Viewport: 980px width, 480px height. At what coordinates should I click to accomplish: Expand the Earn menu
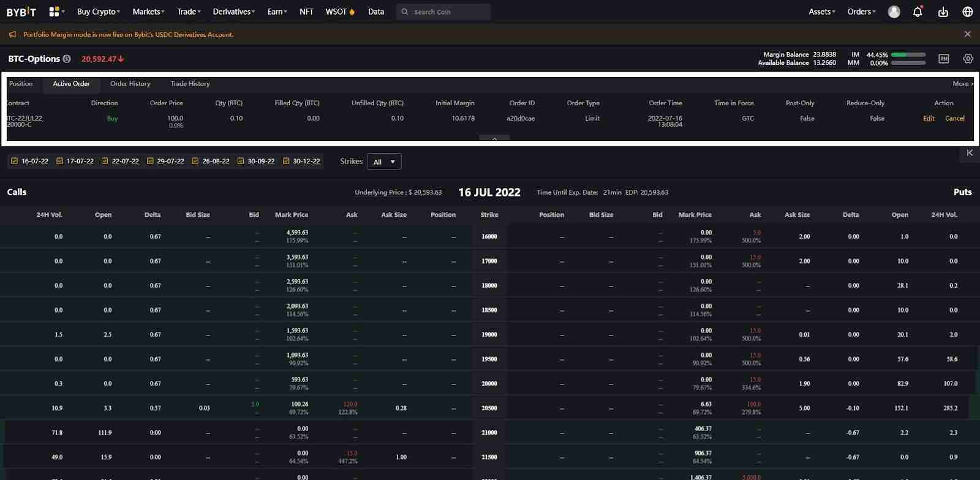[277, 12]
